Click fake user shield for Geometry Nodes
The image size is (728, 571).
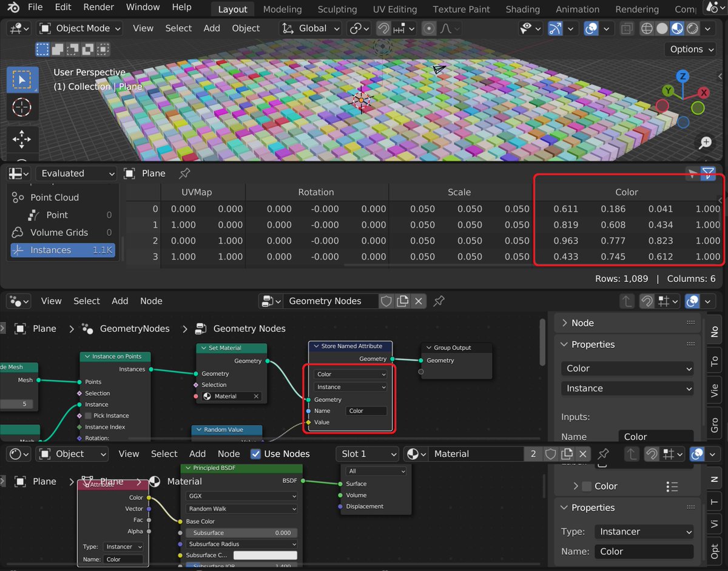click(x=385, y=301)
